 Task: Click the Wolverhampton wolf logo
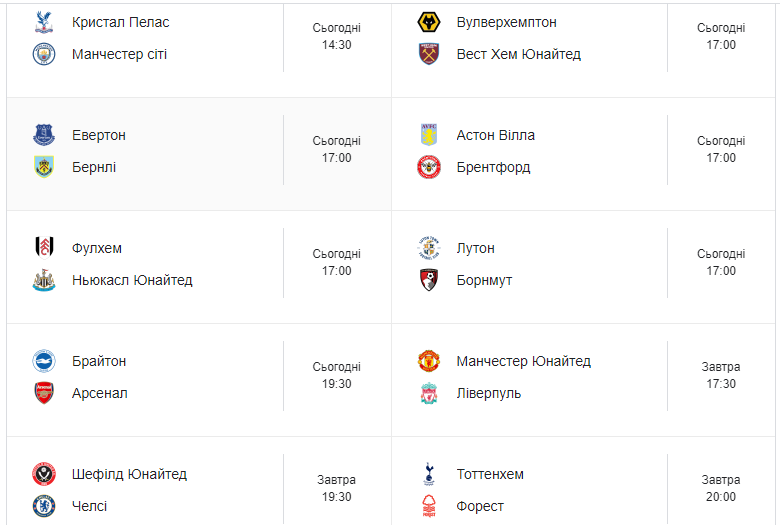click(x=428, y=22)
